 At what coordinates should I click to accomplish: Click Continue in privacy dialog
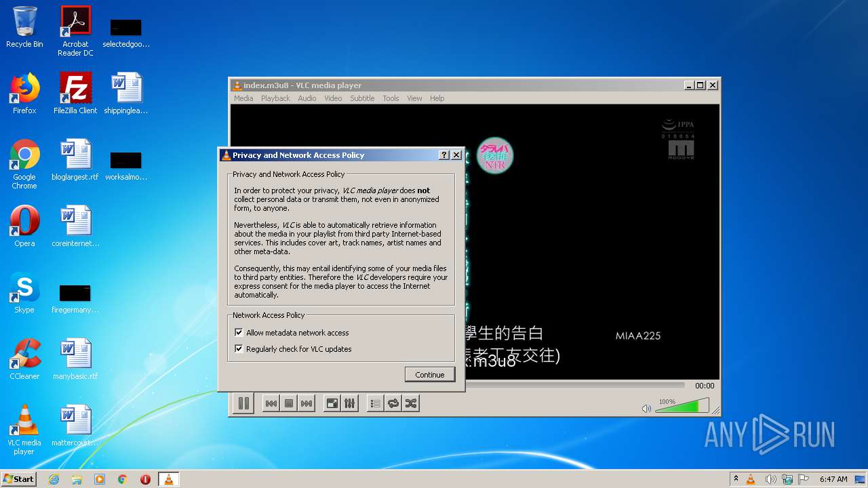(430, 375)
